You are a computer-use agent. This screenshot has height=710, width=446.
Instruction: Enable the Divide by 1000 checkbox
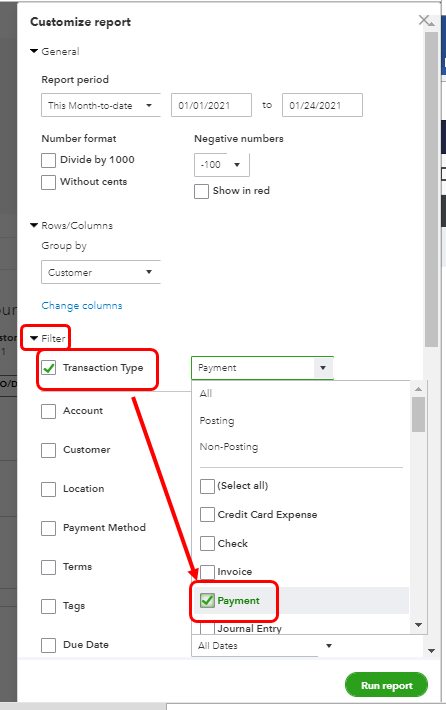click(x=48, y=160)
